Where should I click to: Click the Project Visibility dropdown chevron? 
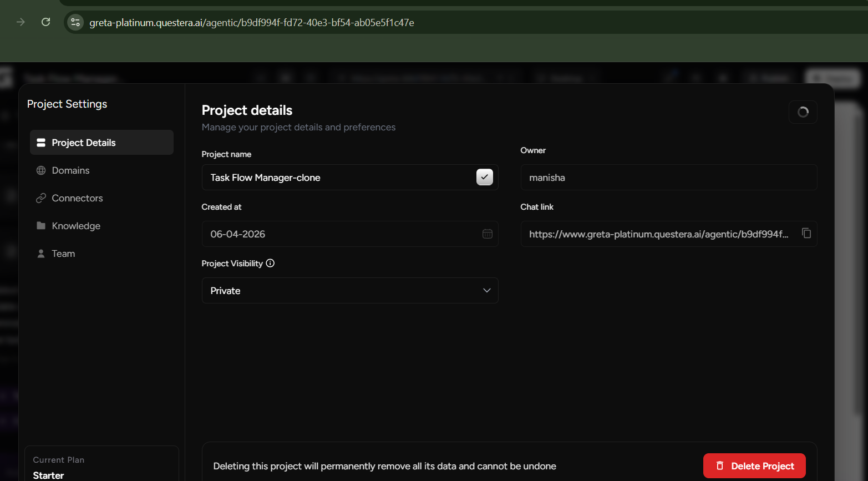487,291
